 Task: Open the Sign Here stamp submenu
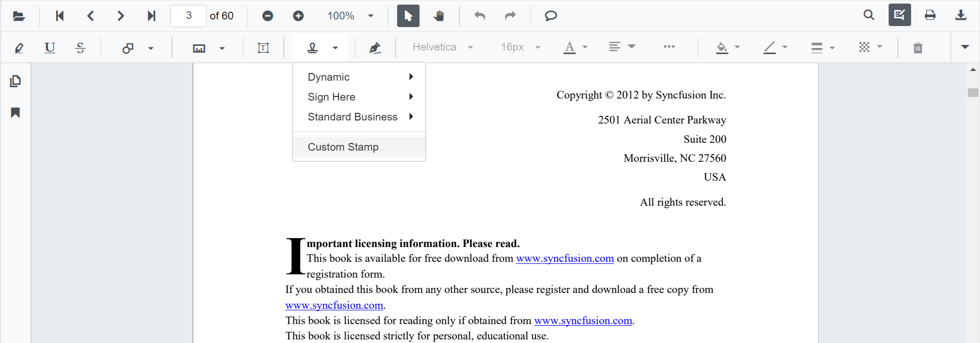[359, 97]
